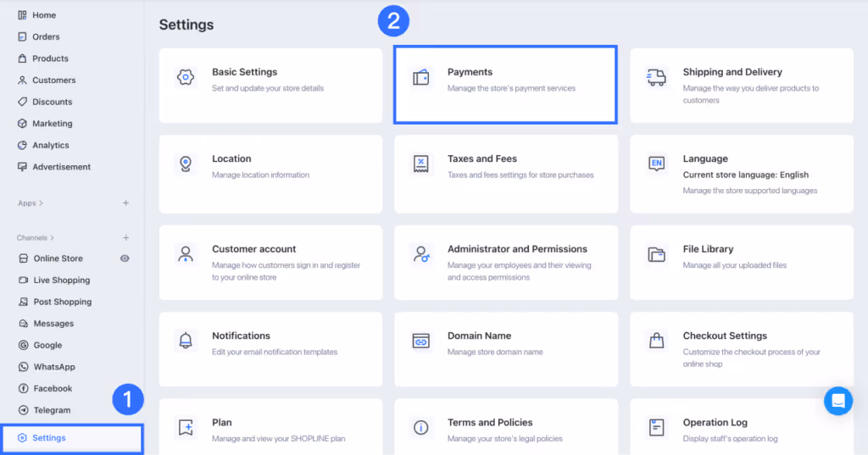Click the WhatsApp icon in Channels
Screen dimensions: 868x455
[23, 366]
